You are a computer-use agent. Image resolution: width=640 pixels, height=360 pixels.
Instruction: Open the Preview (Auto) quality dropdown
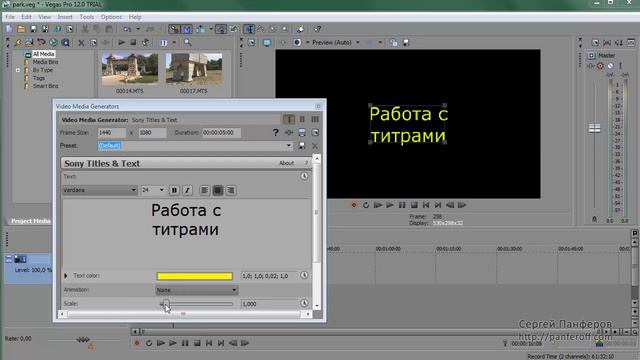pos(358,42)
